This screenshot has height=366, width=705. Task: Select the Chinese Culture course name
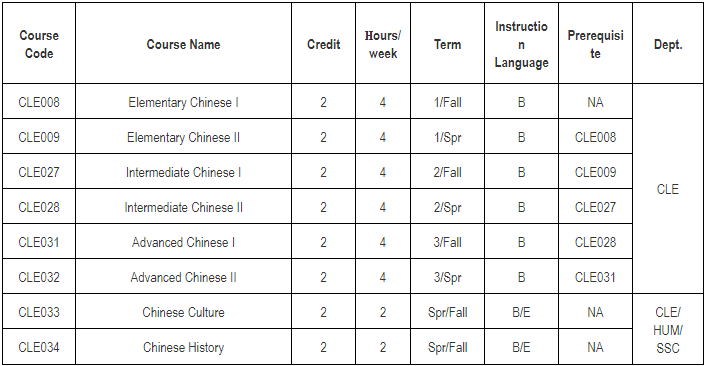point(183,312)
